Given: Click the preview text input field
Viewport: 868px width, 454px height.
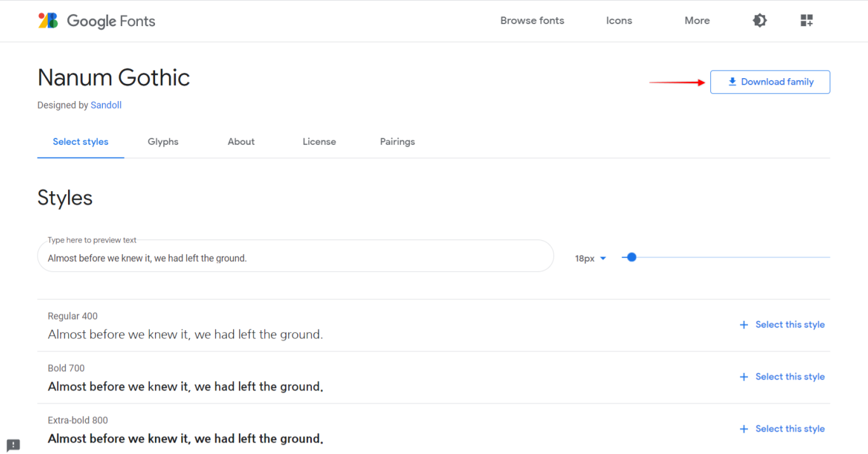Looking at the screenshot, I should [x=295, y=256].
